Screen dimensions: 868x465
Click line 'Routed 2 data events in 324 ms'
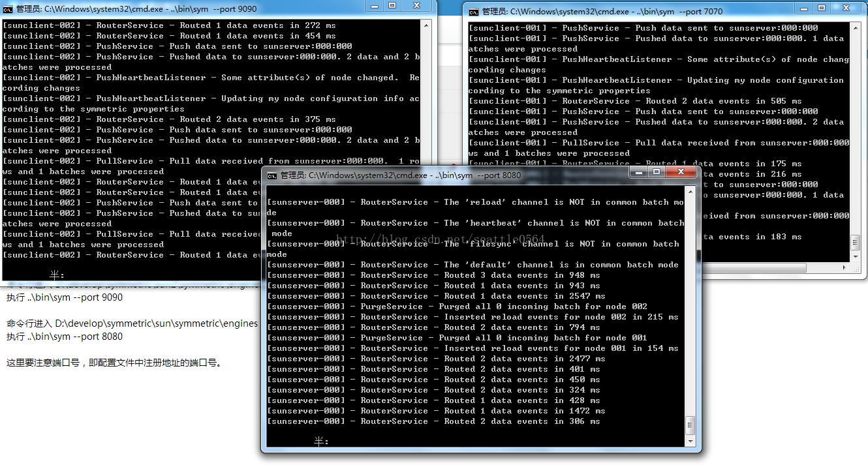(433, 390)
